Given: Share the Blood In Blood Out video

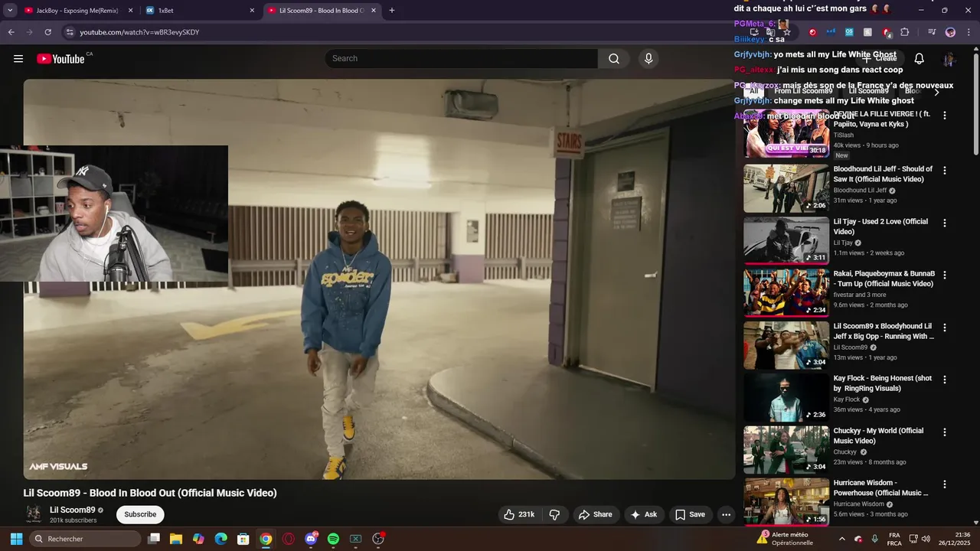Looking at the screenshot, I should click(596, 514).
